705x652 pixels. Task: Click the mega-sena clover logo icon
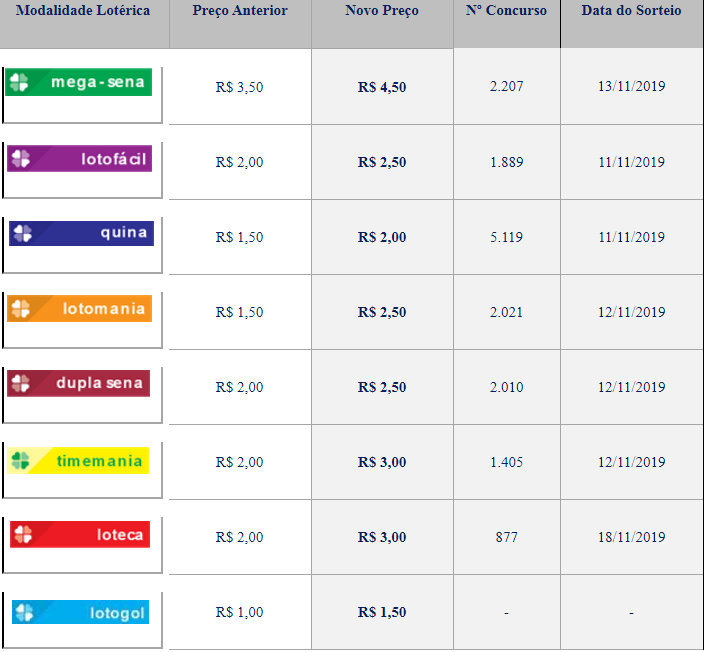click(19, 83)
